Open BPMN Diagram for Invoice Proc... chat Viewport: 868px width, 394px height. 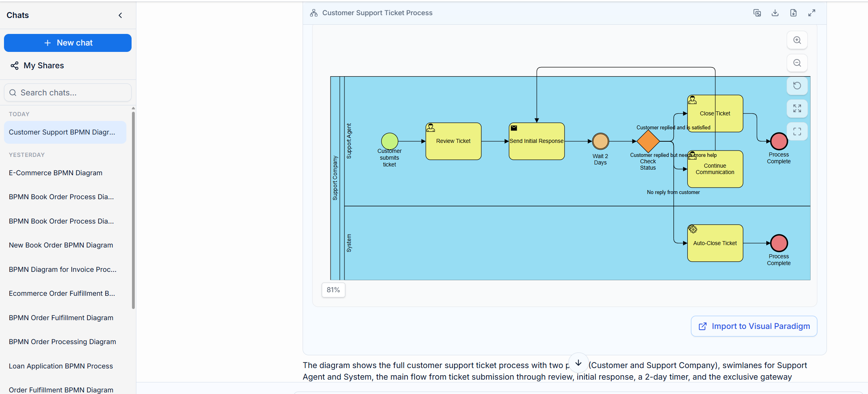[63, 269]
